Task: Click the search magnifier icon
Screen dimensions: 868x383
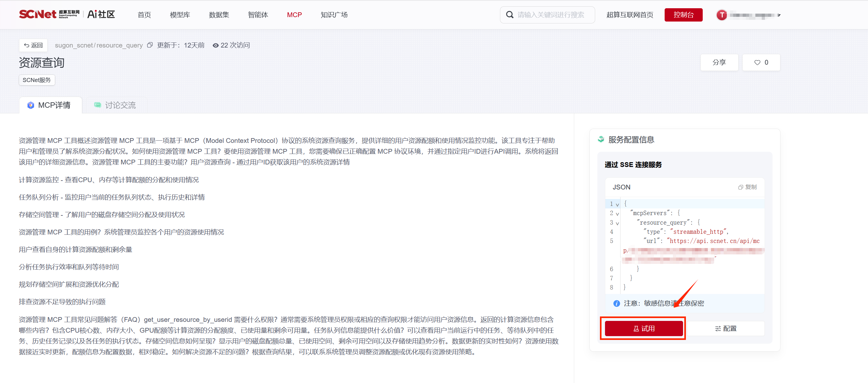Action: point(510,15)
